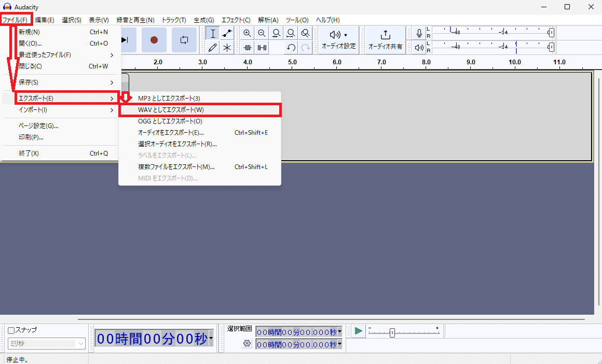Expand the インポート(I) submenu
The height and width of the screenshot is (364, 602).
click(60, 110)
